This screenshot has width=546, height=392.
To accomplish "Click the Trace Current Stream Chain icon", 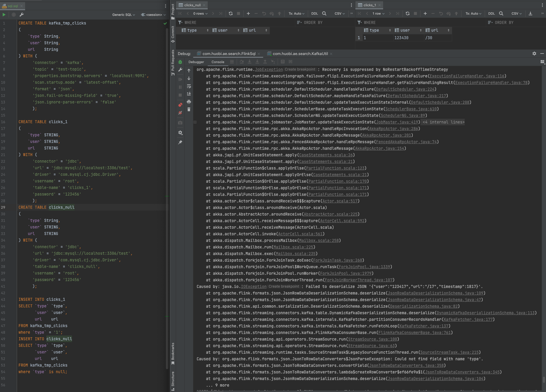I will pos(290,62).
